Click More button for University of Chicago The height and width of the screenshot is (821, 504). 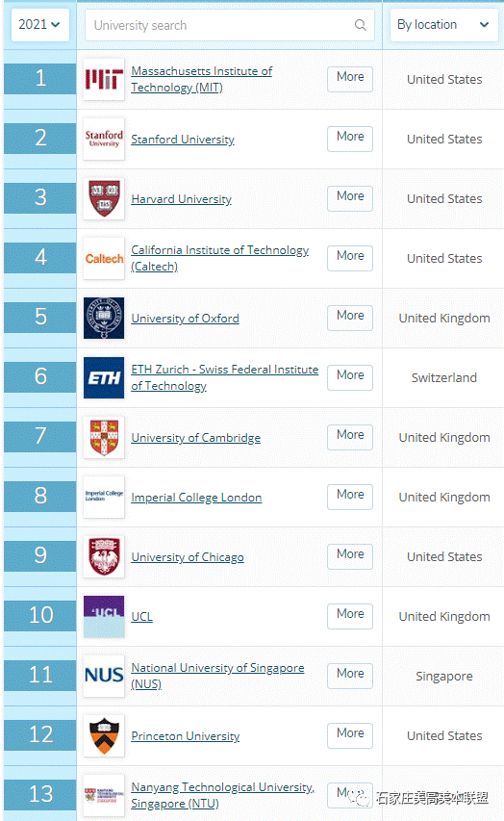coord(350,556)
